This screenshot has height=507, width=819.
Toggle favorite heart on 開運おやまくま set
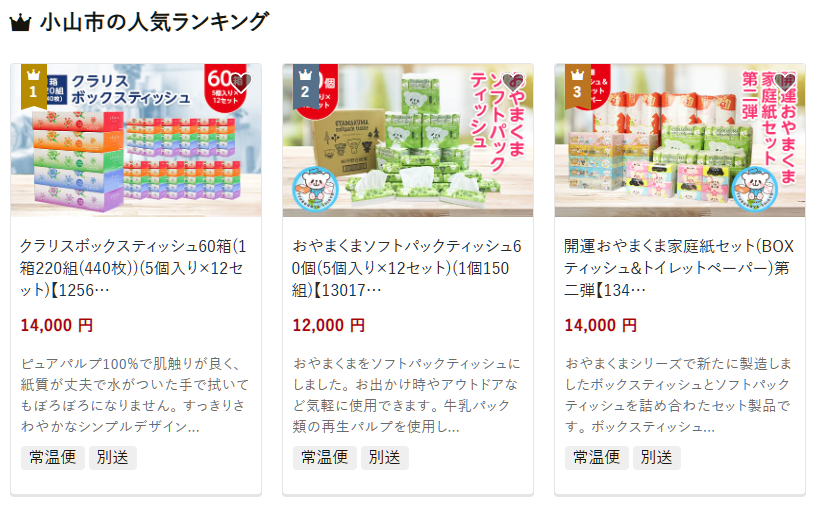pyautogui.click(x=785, y=82)
